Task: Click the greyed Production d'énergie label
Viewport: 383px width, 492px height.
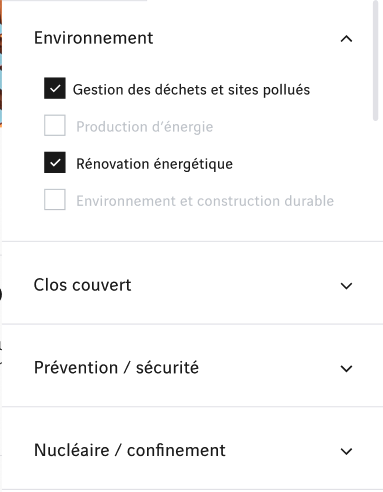Action: click(x=145, y=127)
